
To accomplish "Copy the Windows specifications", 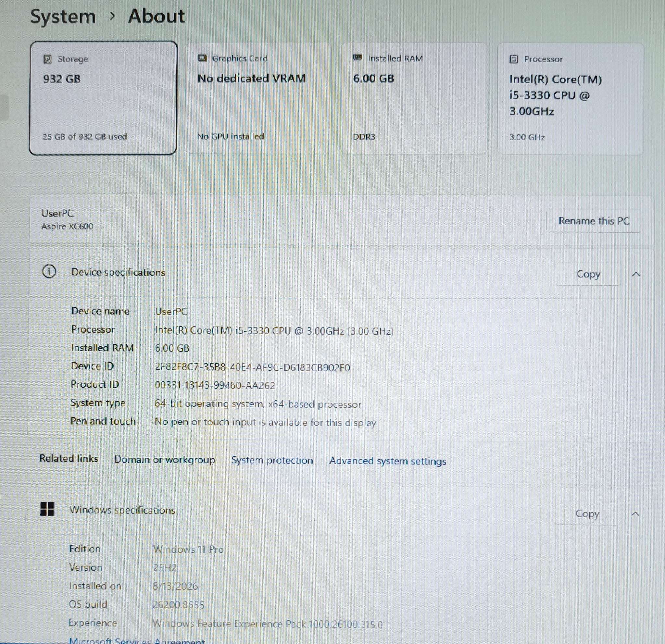I will pyautogui.click(x=587, y=514).
